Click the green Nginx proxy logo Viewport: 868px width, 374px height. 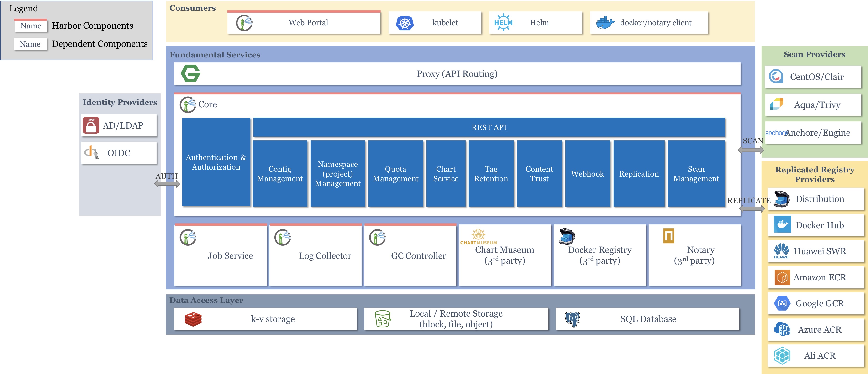(191, 73)
